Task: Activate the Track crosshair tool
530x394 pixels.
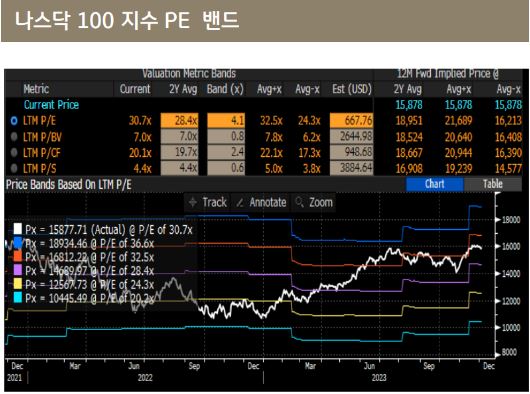Action: [x=208, y=202]
